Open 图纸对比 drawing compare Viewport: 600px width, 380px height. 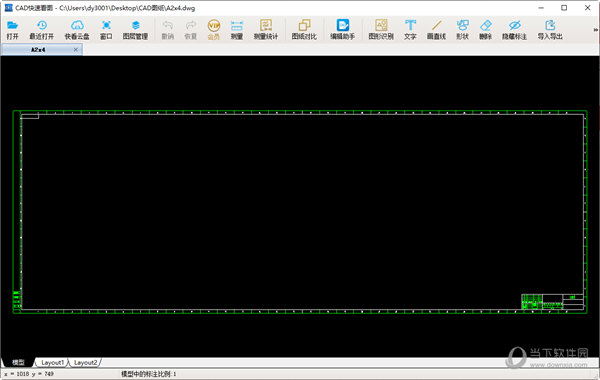coord(304,30)
